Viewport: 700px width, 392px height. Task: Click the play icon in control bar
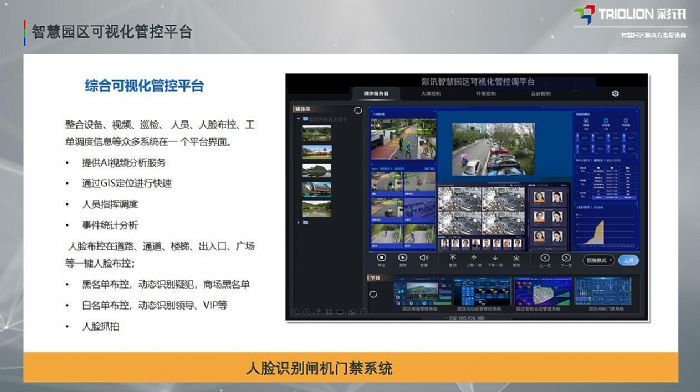402,258
